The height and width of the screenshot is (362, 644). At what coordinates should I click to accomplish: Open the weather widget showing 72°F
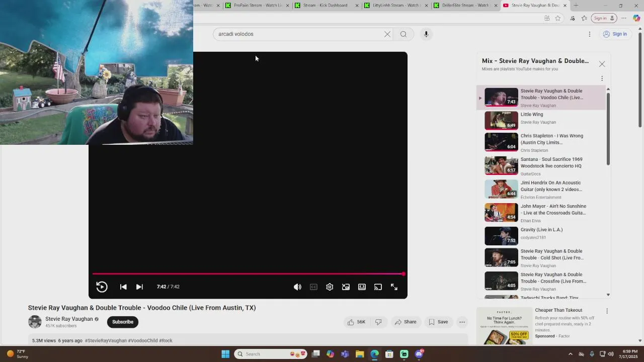point(17,354)
